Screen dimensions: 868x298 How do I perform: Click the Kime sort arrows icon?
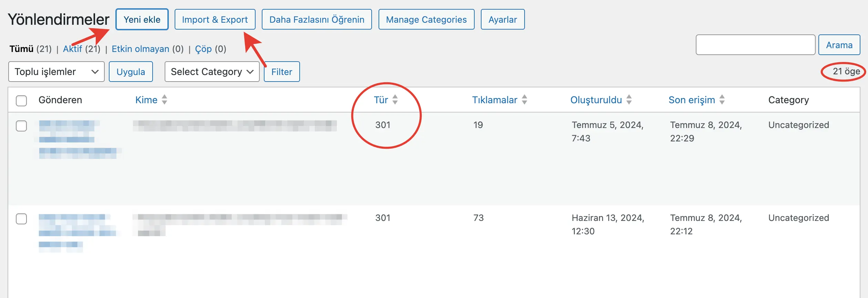pyautogui.click(x=165, y=99)
